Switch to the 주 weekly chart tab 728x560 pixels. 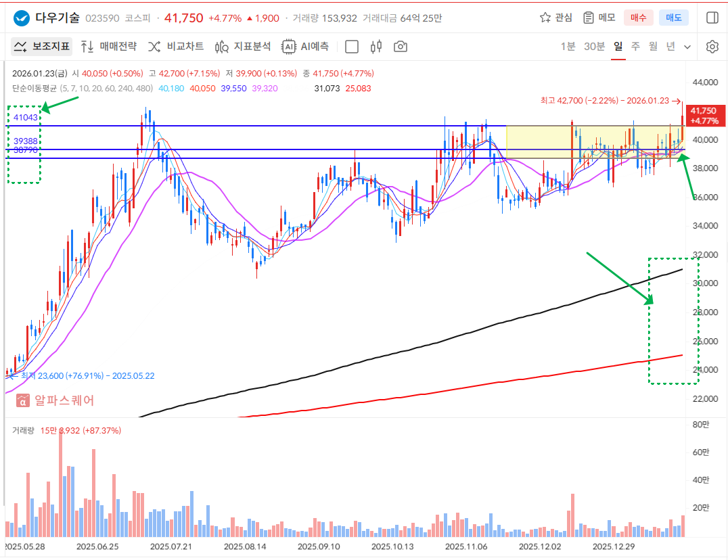635,47
